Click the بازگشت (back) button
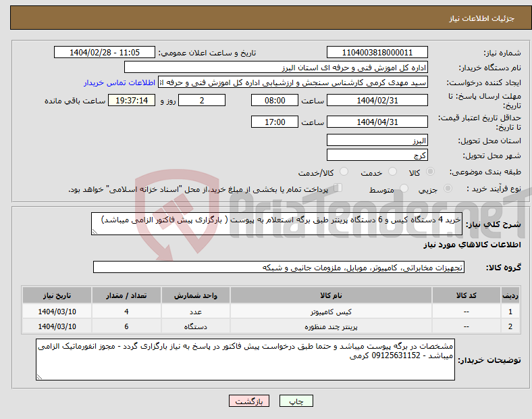532x419 pixels. click(249, 401)
